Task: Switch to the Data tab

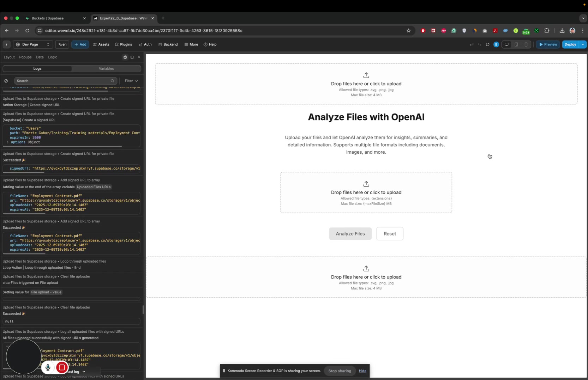Action: tap(40, 57)
